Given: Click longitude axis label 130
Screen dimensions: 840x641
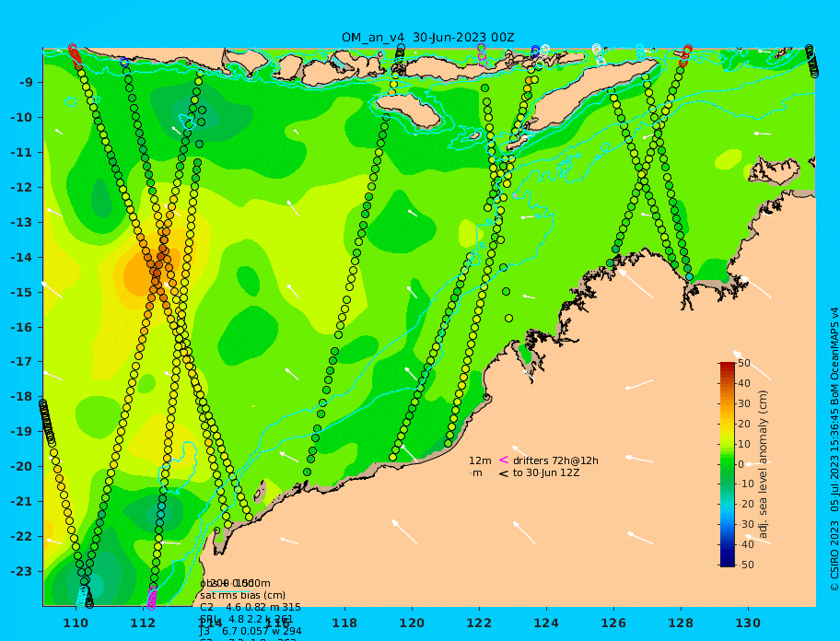Looking at the screenshot, I should tap(748, 623).
